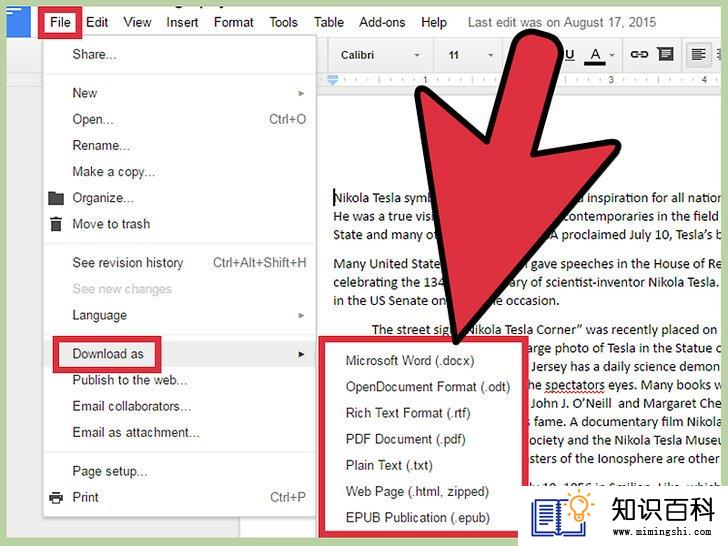This screenshot has width=728, height=546.
Task: Click the insert comment icon
Action: 665,55
